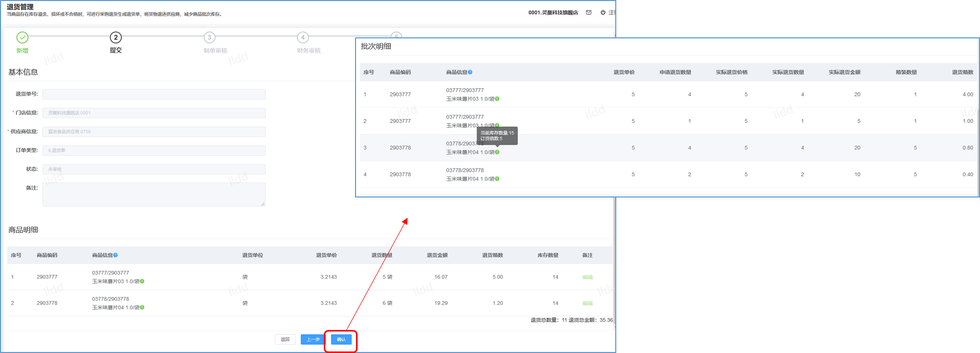
Task: Click green info icon for 玉米味薯片03 in 商品明细
Action: click(x=142, y=281)
